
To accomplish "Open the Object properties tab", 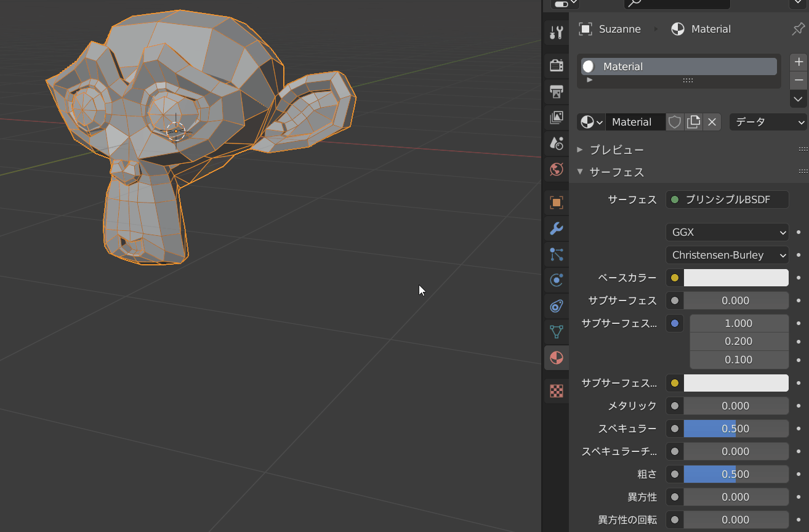I will 557,203.
